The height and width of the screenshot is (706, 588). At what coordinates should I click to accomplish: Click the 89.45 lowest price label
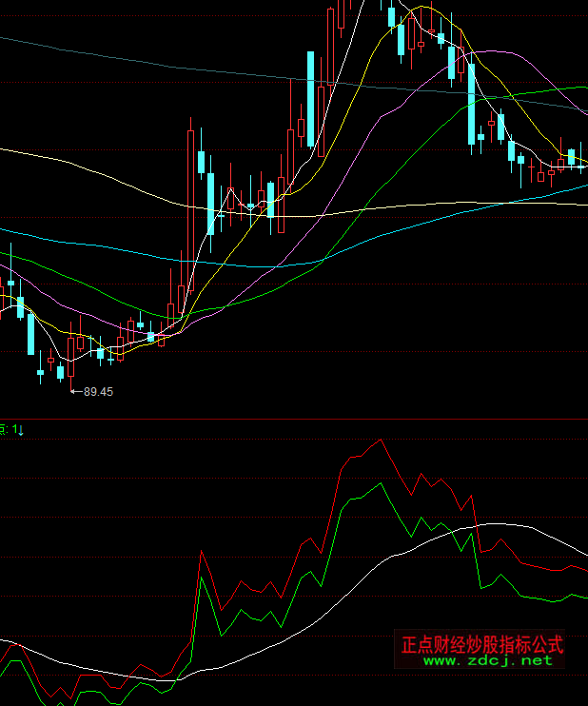(x=99, y=391)
